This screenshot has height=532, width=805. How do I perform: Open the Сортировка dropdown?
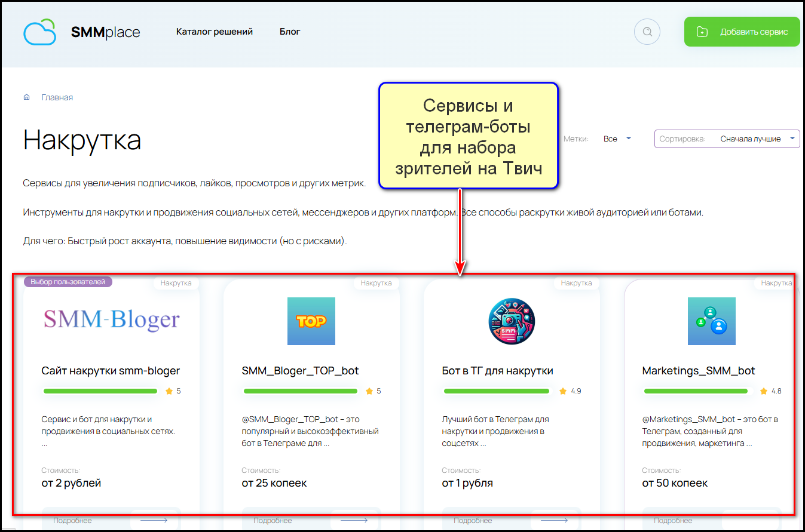click(x=727, y=139)
